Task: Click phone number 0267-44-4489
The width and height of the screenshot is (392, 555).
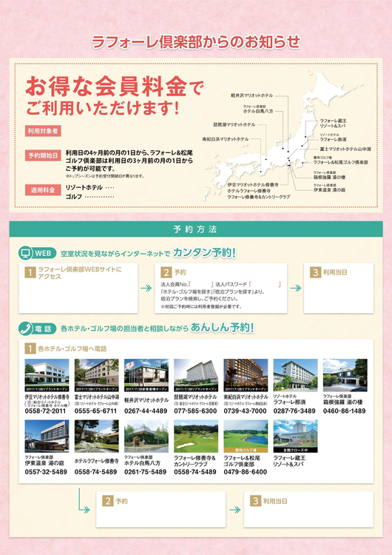Action: coord(146,411)
